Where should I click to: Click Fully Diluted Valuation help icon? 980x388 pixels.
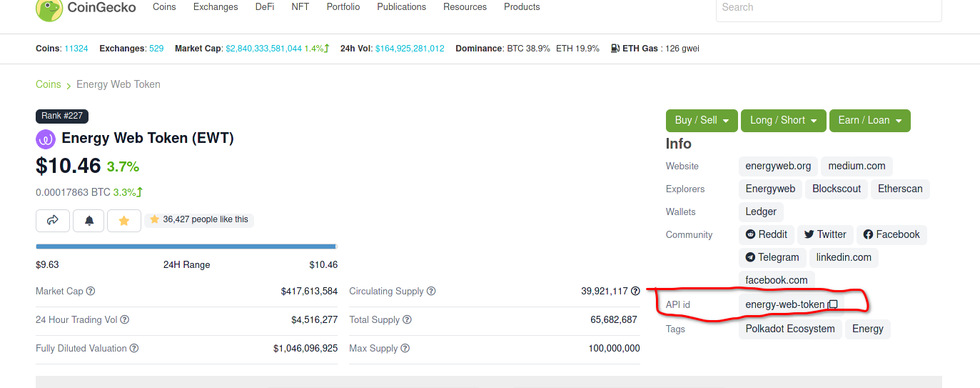[134, 348]
